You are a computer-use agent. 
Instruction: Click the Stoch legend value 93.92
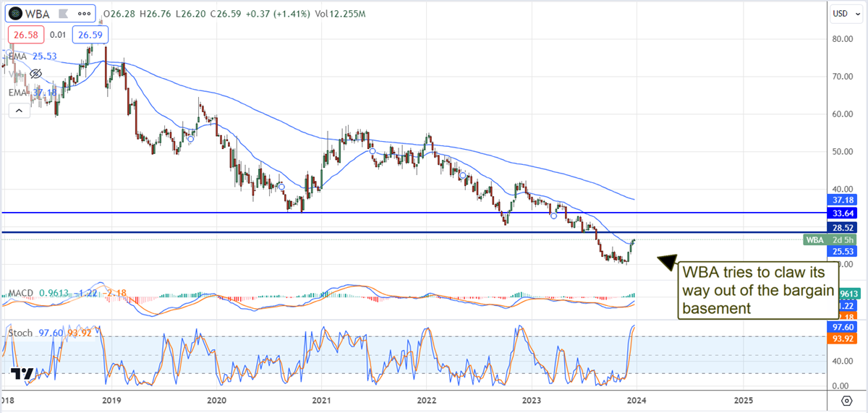click(79, 333)
